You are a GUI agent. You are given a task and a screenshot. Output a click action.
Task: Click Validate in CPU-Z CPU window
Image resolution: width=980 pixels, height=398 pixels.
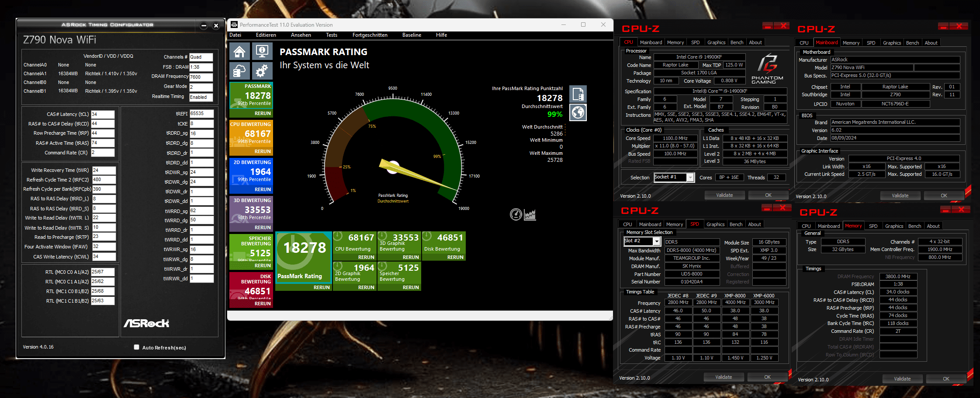724,195
